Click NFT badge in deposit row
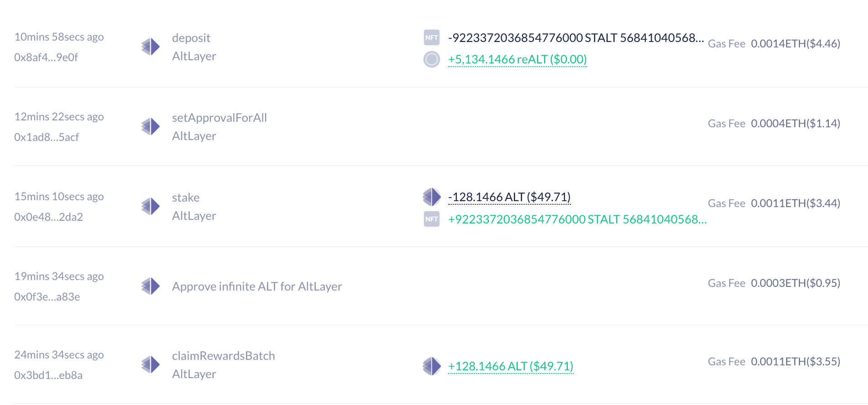 coord(432,37)
